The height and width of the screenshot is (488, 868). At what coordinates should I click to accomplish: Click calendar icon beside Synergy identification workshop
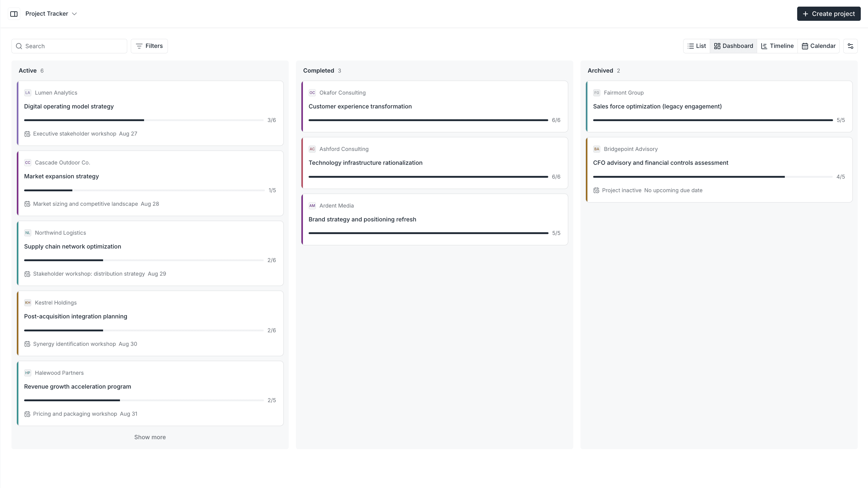tap(27, 344)
